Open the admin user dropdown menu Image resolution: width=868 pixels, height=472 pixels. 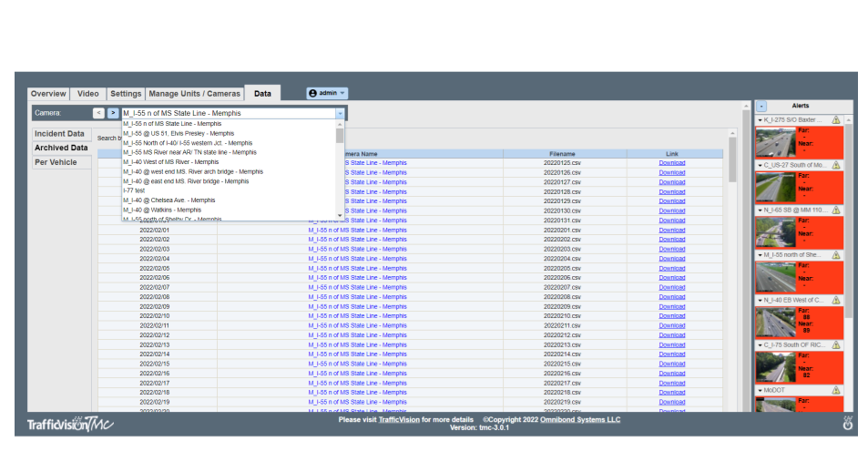point(327,93)
